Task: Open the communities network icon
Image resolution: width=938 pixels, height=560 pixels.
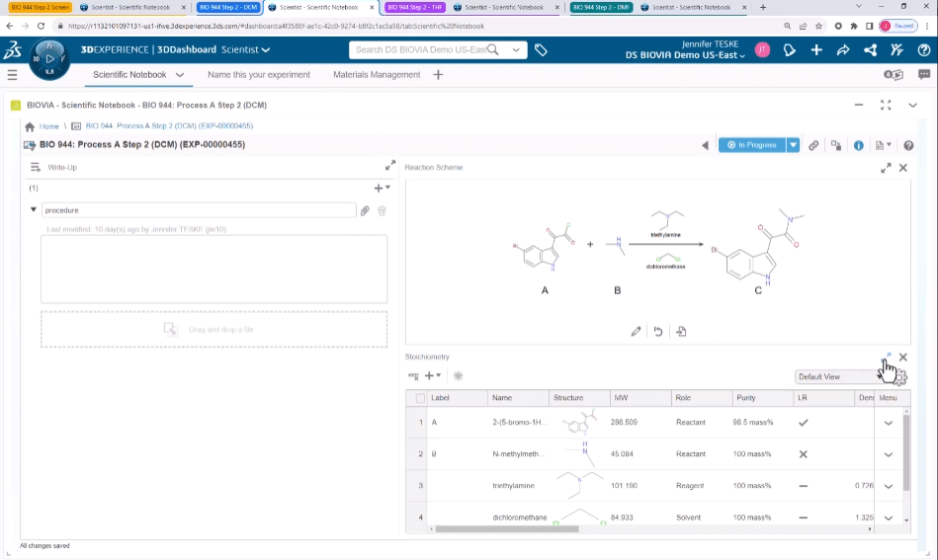Action: coord(871,50)
